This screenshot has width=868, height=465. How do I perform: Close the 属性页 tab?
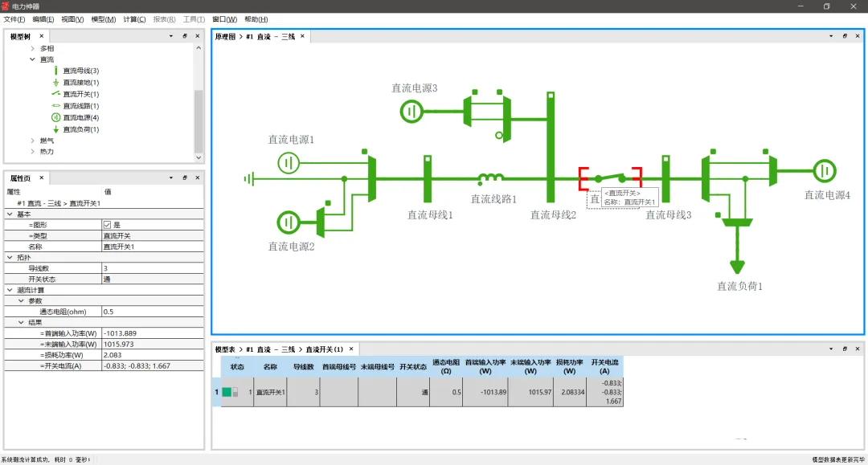coord(42,178)
